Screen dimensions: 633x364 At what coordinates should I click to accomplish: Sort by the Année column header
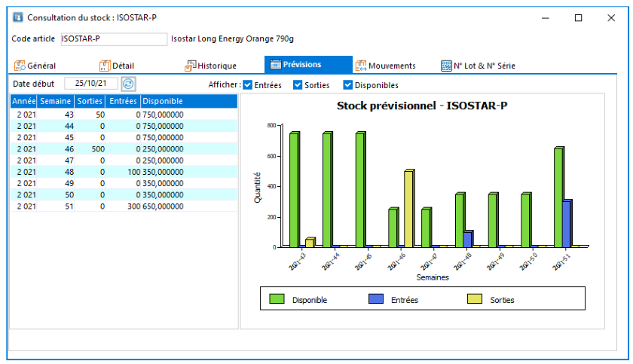click(x=23, y=101)
